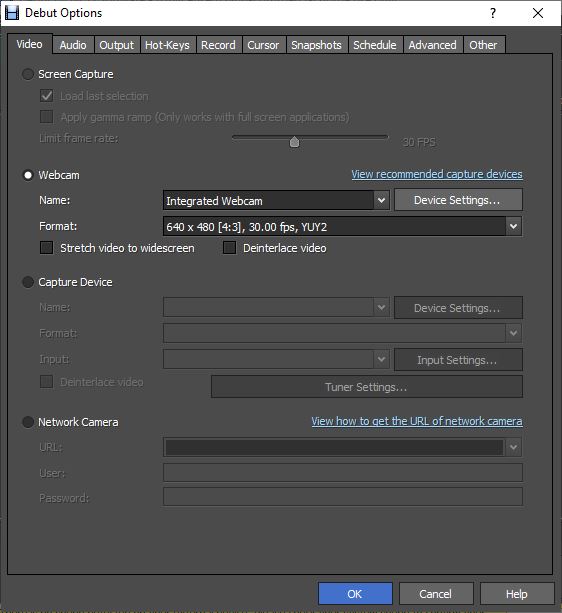Open the Webcam Format dropdown
562x613 pixels.
[x=342, y=226]
